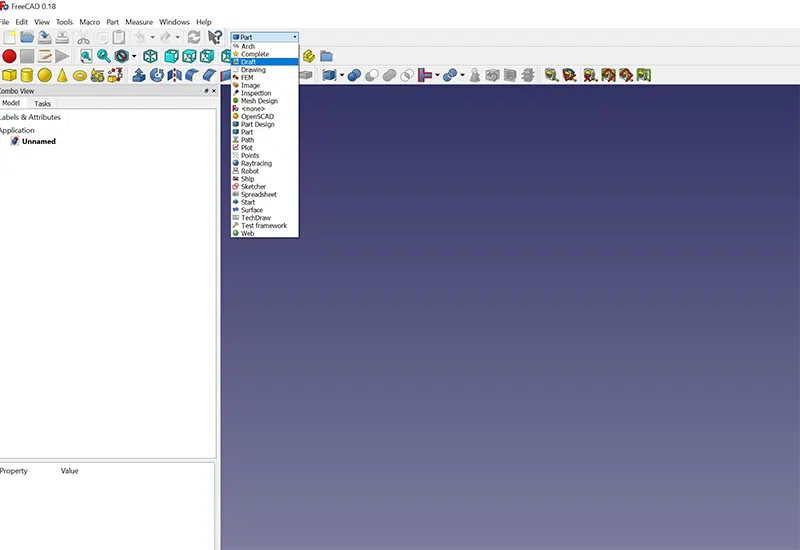Screen dimensions: 800x550
Task: Open the draw style dropdown arrow
Action: 134,56
